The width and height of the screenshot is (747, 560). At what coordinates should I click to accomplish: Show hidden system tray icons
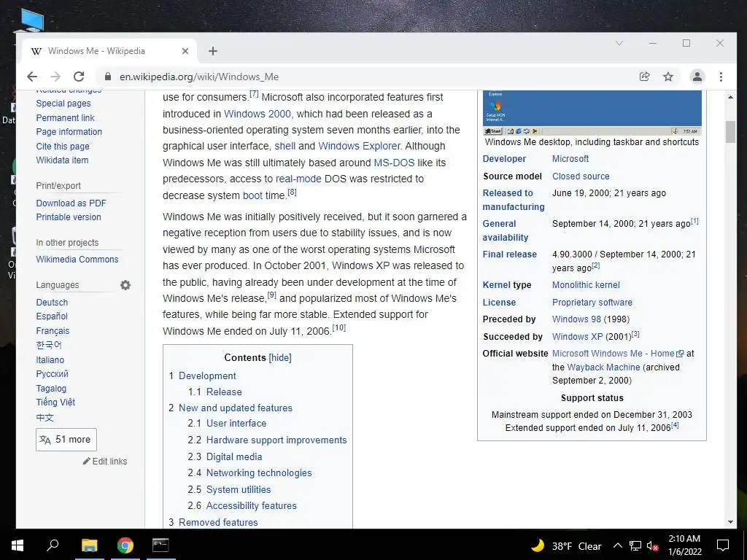click(617, 545)
